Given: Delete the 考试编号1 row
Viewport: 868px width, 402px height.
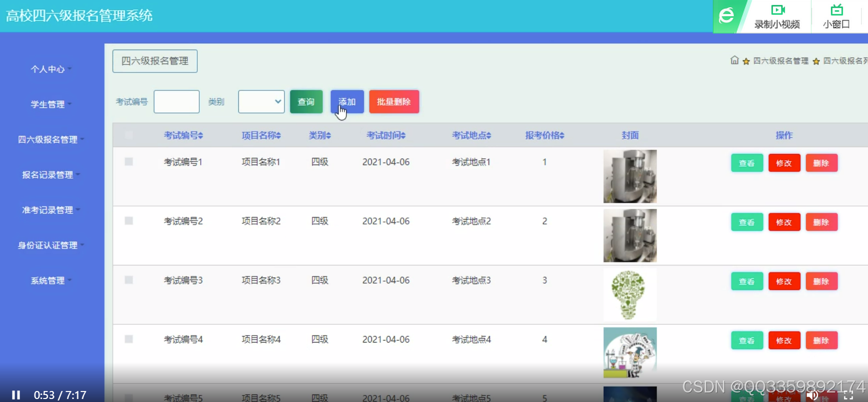Looking at the screenshot, I should click(821, 163).
